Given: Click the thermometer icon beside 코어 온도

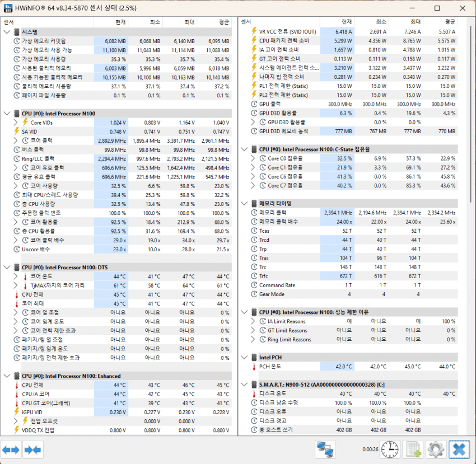Looking at the screenshot, I should click(x=25, y=276).
